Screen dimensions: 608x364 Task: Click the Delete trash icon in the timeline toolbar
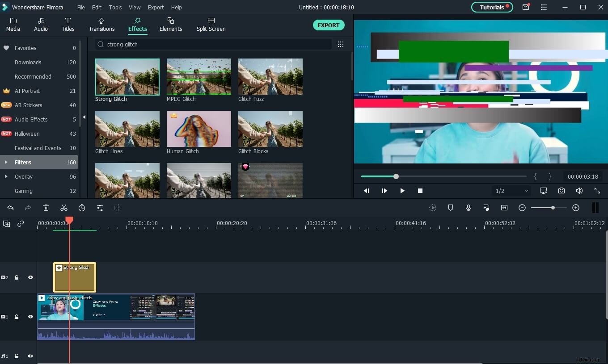[46, 208]
